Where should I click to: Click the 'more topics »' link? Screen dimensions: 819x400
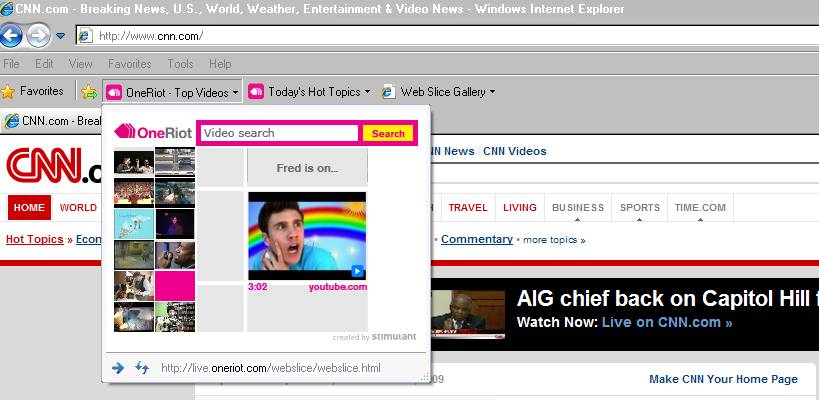tap(554, 240)
